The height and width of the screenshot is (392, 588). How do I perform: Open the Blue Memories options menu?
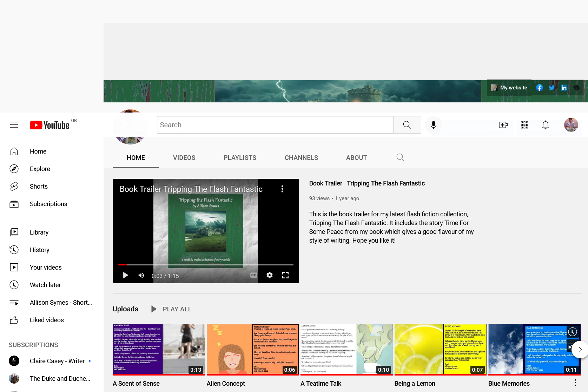coord(575,383)
